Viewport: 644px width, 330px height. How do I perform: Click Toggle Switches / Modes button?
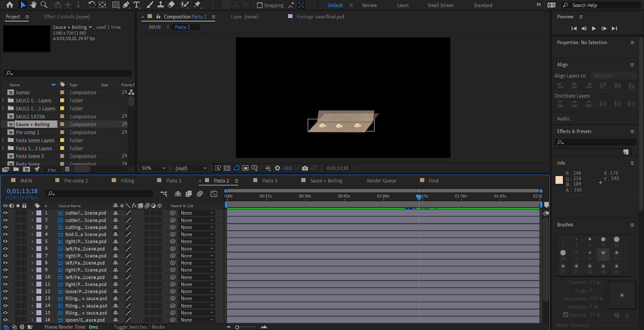139,327
